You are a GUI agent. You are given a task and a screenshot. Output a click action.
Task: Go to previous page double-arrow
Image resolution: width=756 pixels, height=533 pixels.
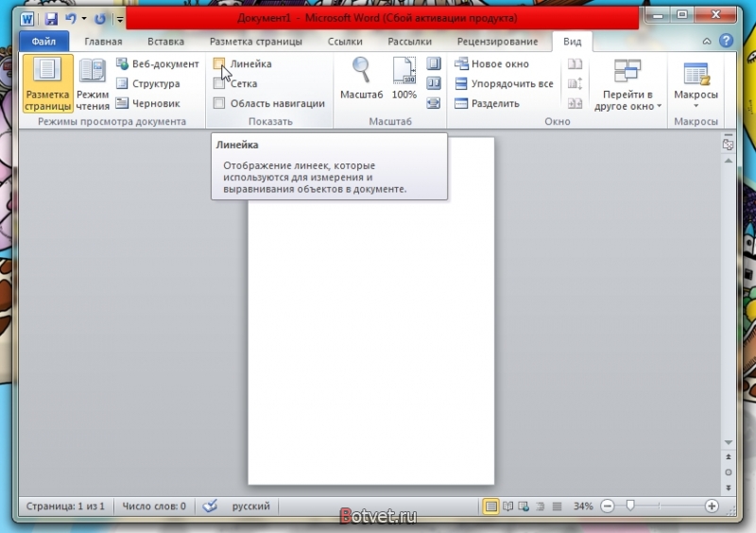(728, 456)
